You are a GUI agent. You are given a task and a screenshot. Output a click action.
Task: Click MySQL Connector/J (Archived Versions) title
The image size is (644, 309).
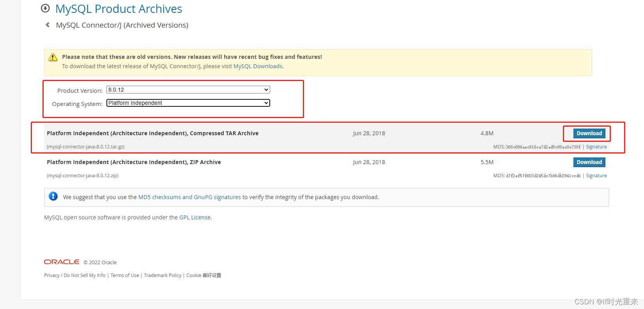(122, 25)
